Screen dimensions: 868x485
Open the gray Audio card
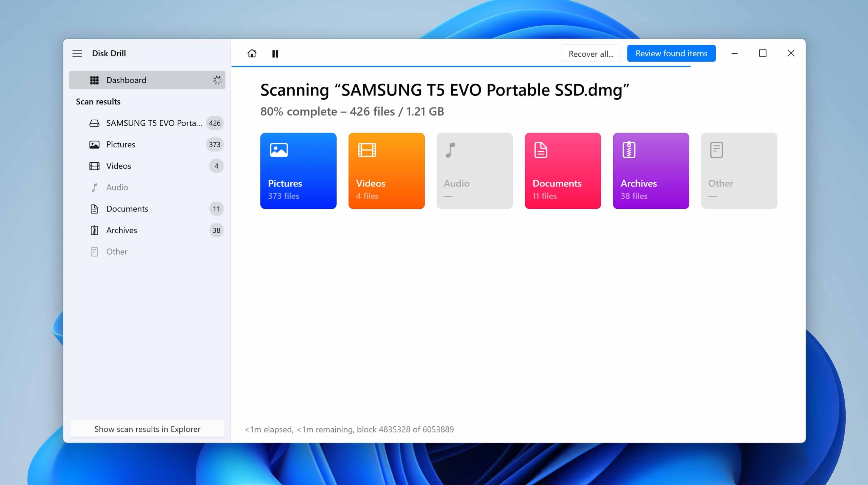click(475, 171)
